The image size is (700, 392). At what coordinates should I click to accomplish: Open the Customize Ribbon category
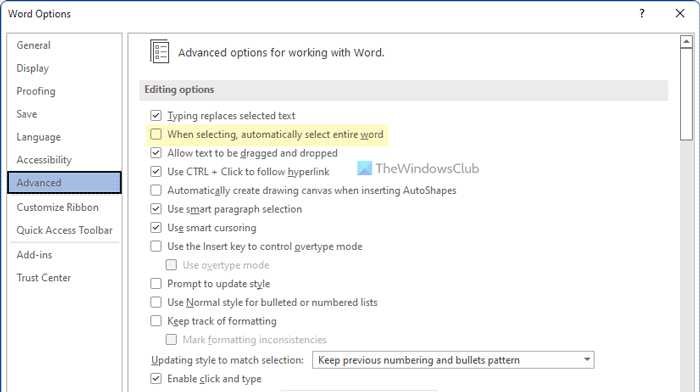(x=58, y=207)
